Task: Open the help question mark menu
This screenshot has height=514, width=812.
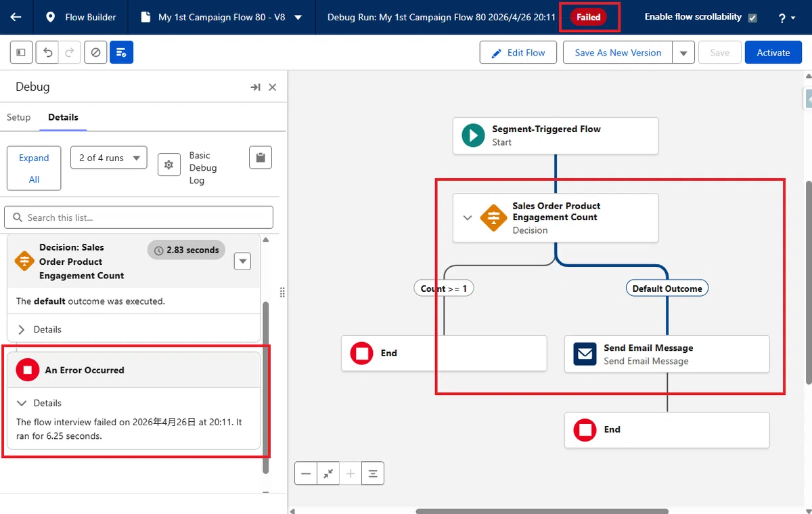Action: coord(786,18)
